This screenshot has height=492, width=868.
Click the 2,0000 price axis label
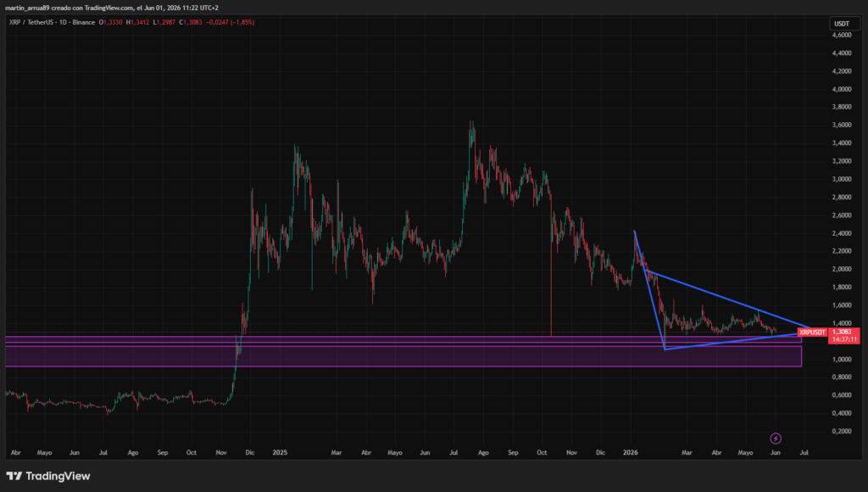(842, 269)
